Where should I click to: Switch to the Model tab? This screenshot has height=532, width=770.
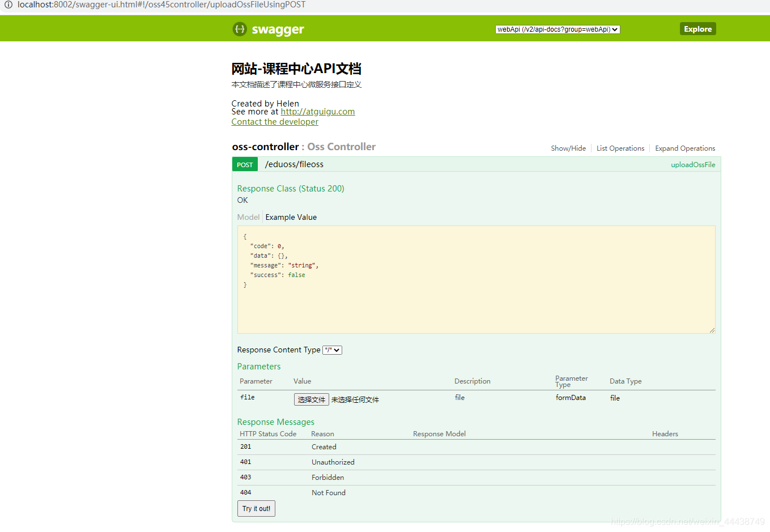coord(248,217)
